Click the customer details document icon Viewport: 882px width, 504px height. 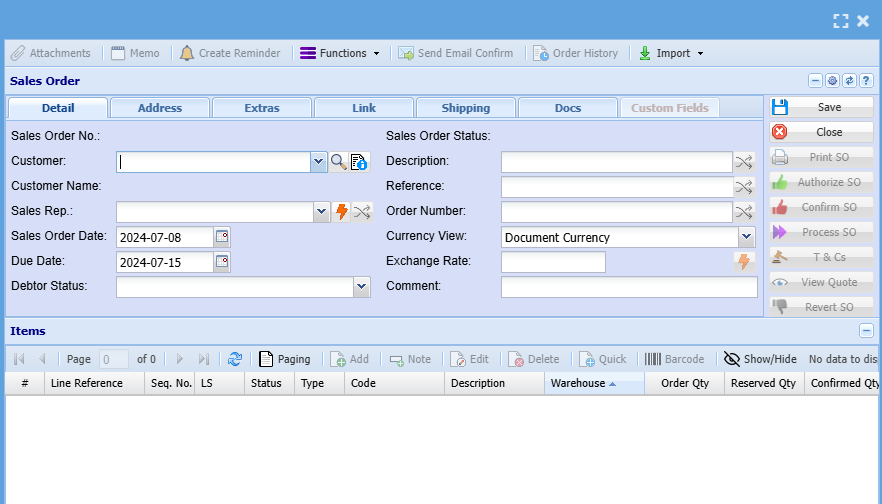point(359,162)
